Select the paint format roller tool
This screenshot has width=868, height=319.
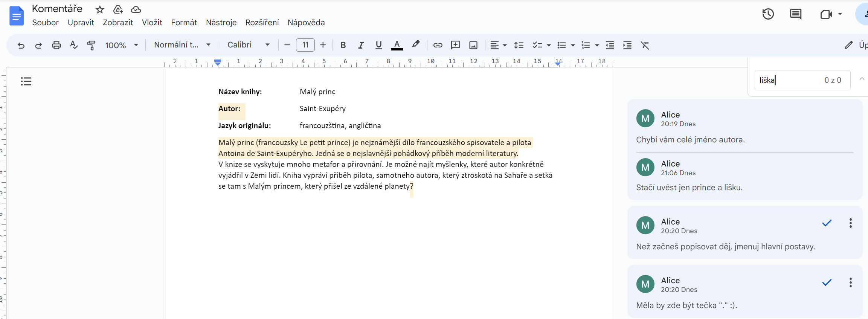click(x=91, y=46)
